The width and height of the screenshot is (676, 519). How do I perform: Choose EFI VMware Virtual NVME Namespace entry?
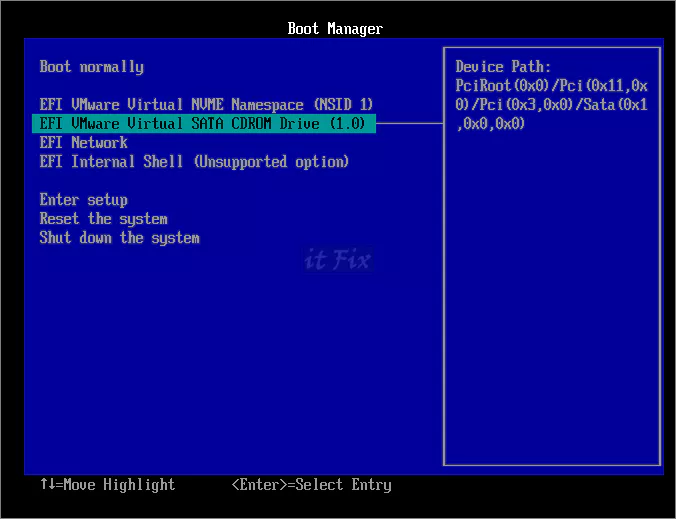206,105
